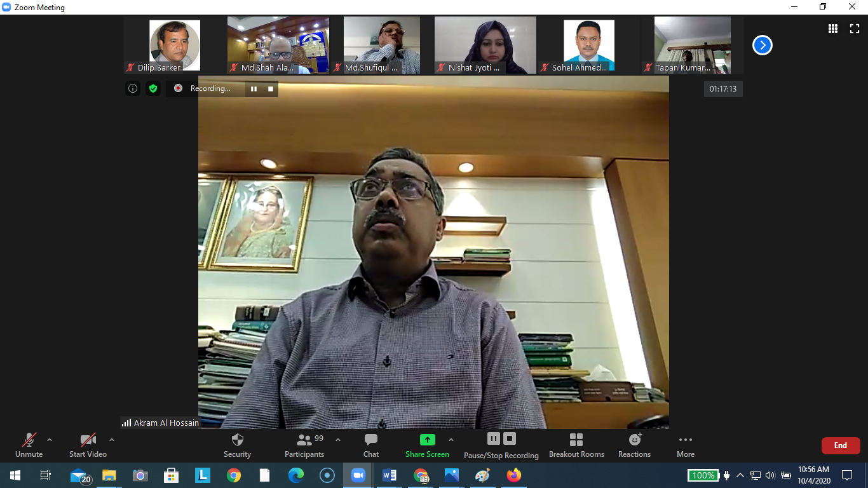Screen dimensions: 868x488
Task: Click the Akram Al Hossain name label
Action: coord(166,423)
